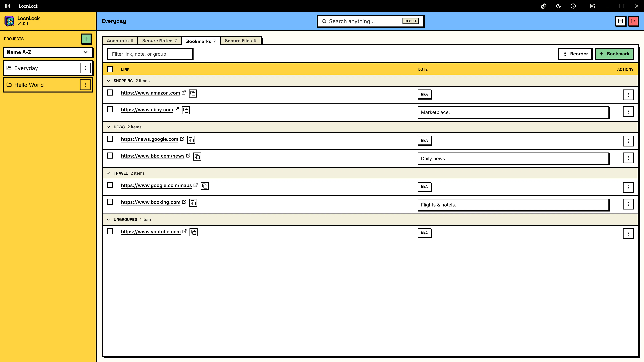644x362 pixels.
Task: Check the youtube.com bookmark checkbox
Action: click(110, 231)
